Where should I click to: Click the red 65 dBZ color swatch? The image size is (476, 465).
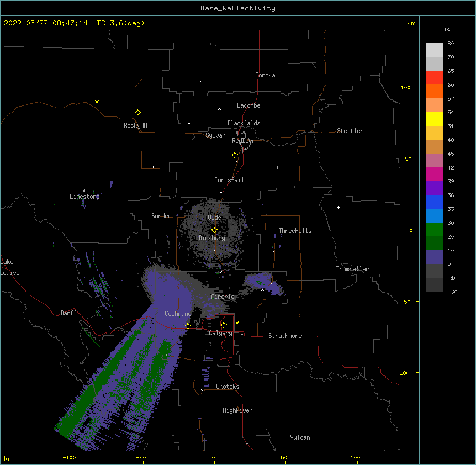[x=434, y=77]
